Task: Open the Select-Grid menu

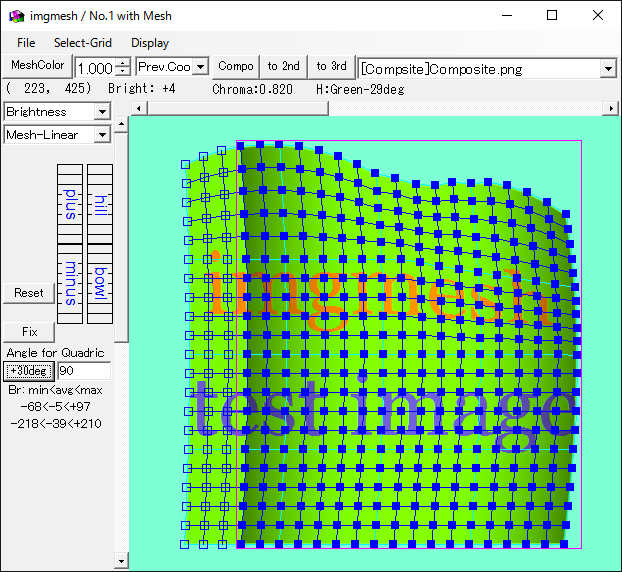Action: [83, 43]
